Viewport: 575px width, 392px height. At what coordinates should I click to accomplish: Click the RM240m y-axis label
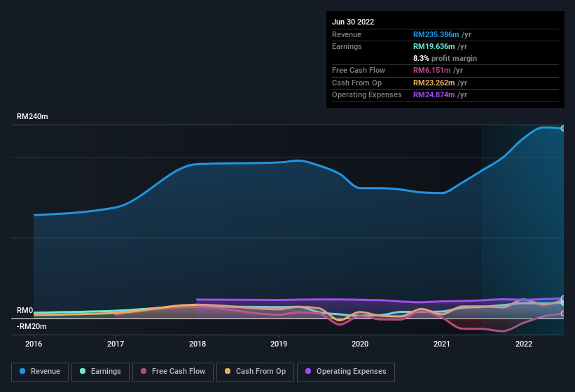(x=32, y=117)
